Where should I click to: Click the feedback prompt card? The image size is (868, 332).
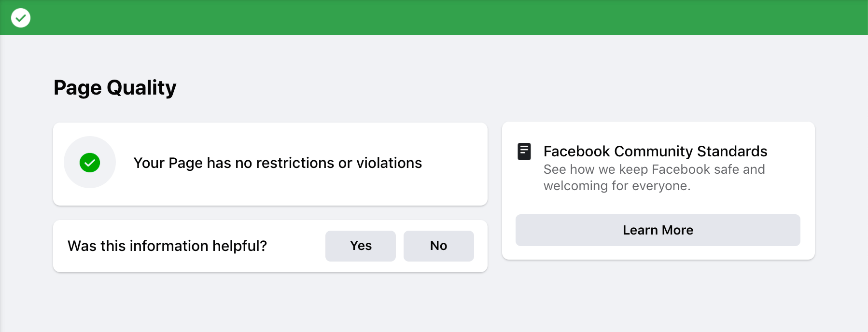[270, 246]
